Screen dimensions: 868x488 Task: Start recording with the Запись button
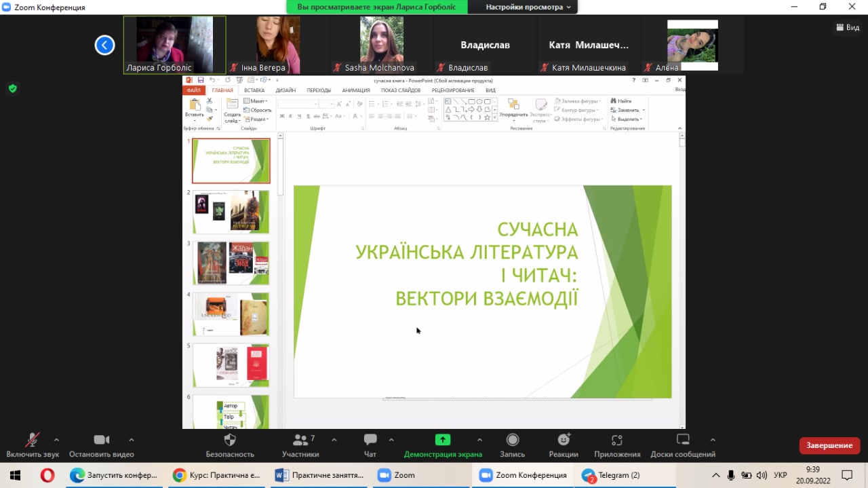(513, 440)
